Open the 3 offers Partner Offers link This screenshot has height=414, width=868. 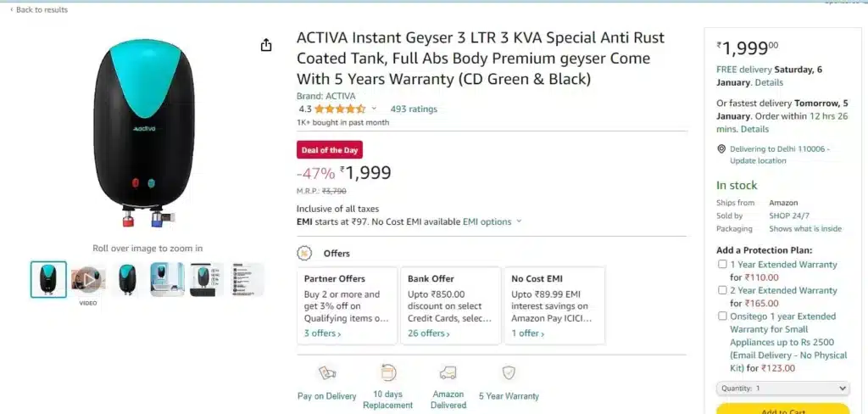322,333
